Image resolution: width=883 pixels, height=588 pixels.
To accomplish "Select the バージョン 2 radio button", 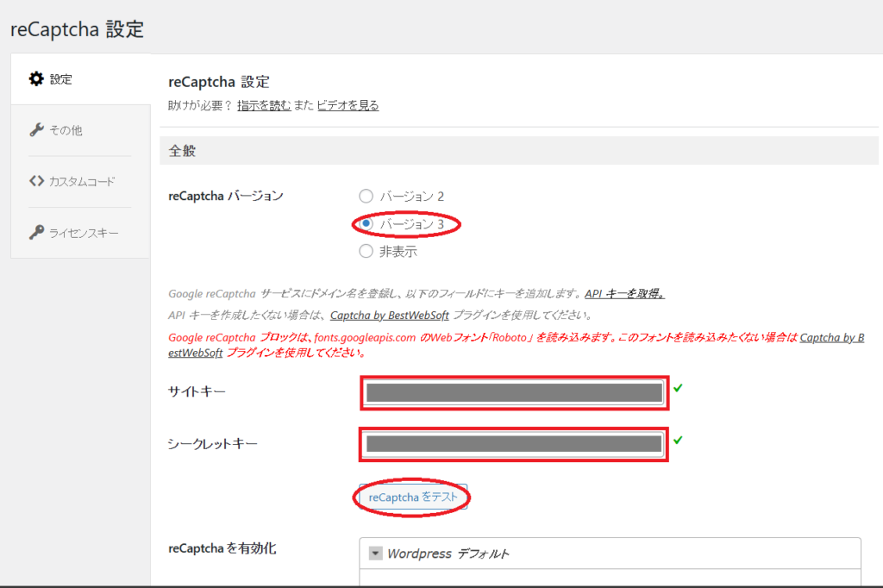I will [x=366, y=197].
